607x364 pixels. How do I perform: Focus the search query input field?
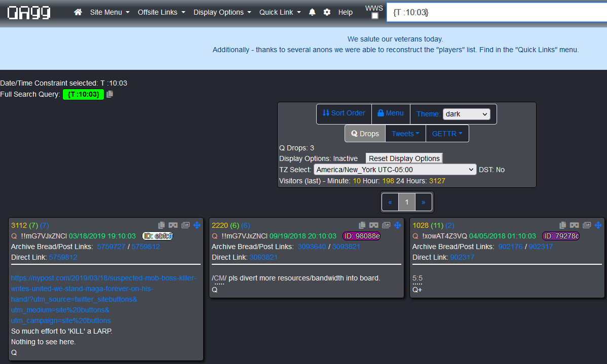[x=497, y=12]
